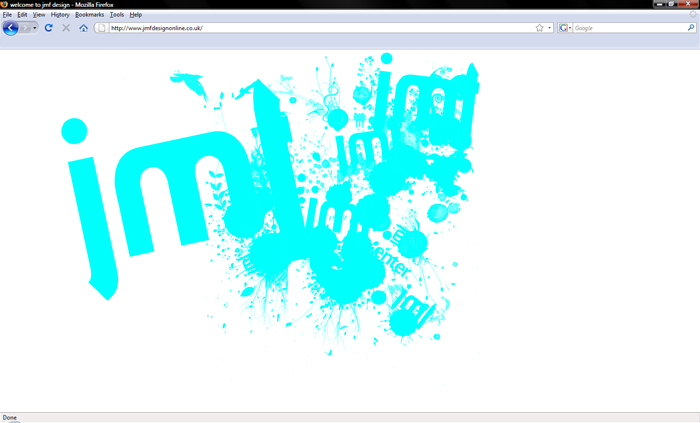Image resolution: width=700 pixels, height=423 pixels.
Task: Open the Help menu
Action: (136, 15)
